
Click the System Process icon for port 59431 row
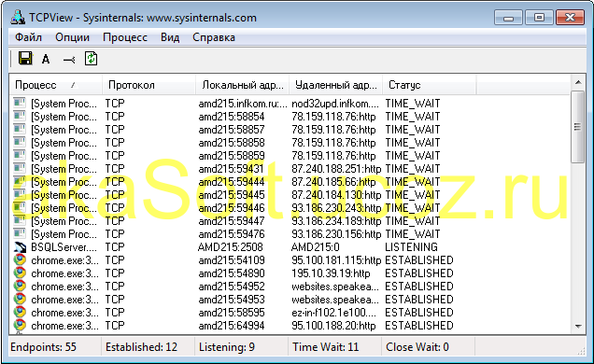pos(20,168)
